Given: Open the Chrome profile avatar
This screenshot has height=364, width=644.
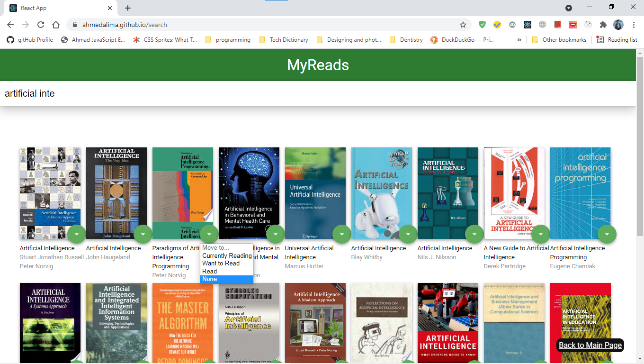Looking at the screenshot, I should pos(618,25).
